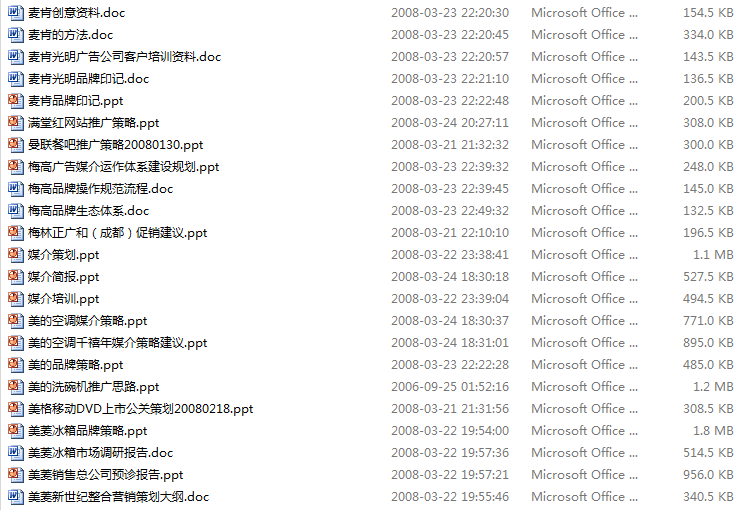This screenshot has width=752, height=510.
Task: Click the PowerPoint icon for 媒介策划.ppt
Action: [x=15, y=255]
